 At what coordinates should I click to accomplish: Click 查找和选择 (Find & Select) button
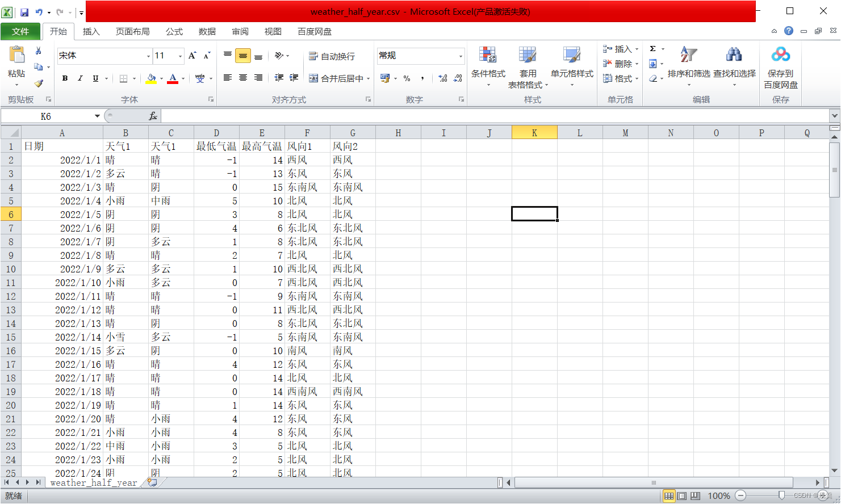[734, 67]
